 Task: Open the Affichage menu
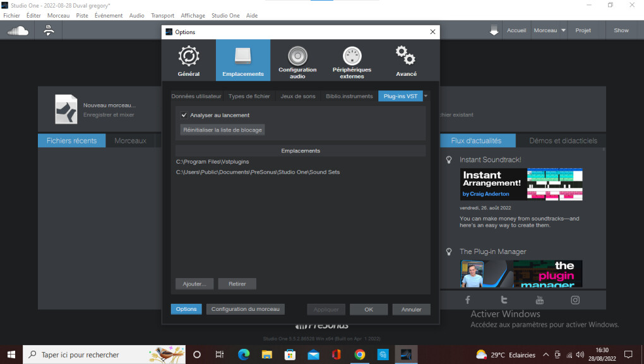pos(193,16)
